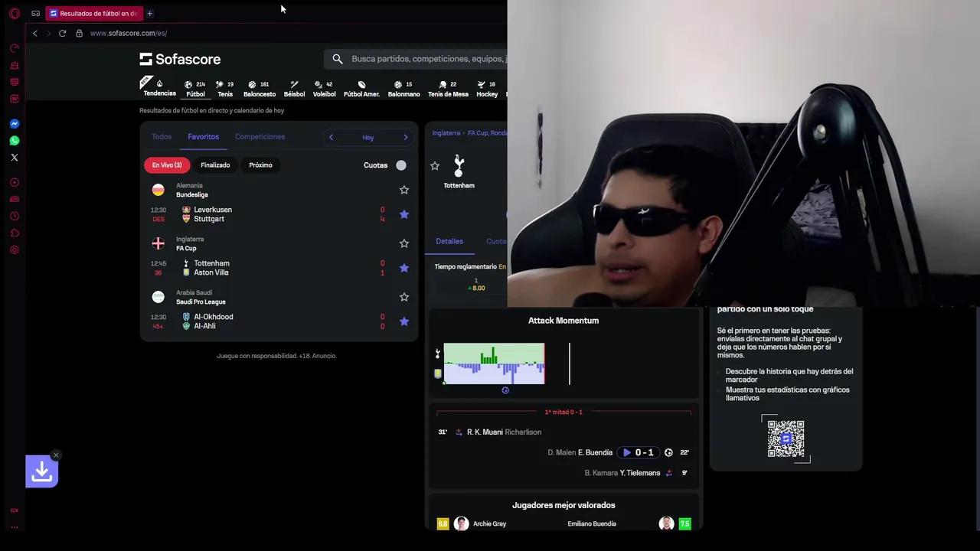The width and height of the screenshot is (980, 551).
Task: Filter matches by Finalizado
Action: (x=215, y=165)
